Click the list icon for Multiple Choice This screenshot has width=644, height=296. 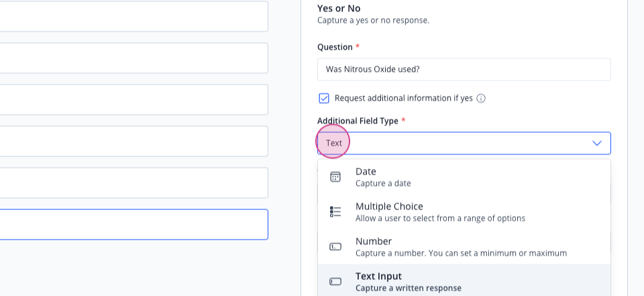click(x=335, y=211)
